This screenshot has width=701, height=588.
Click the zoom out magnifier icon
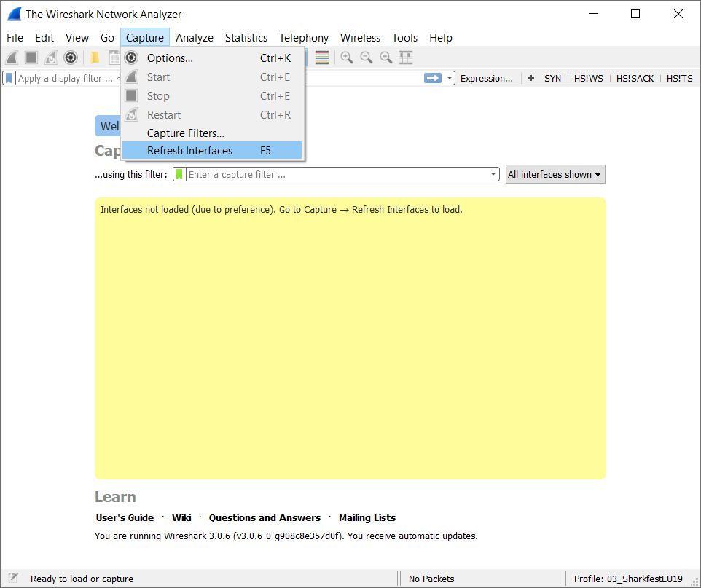367,58
